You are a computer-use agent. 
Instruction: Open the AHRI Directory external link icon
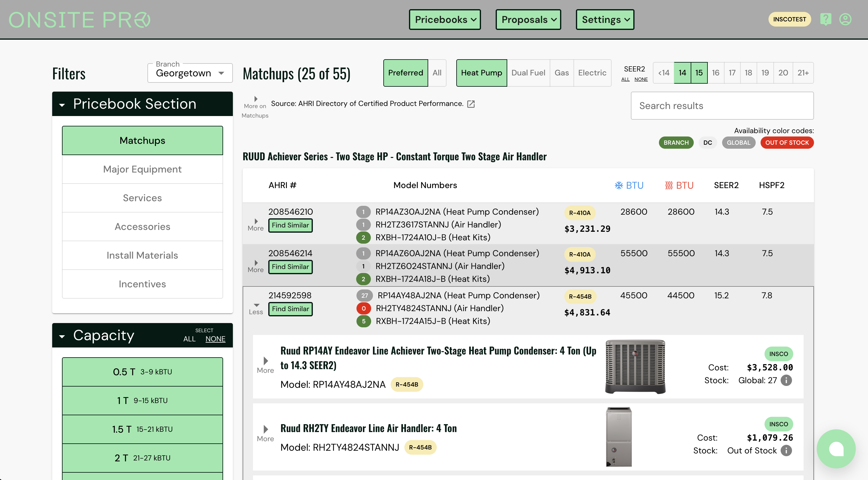[x=471, y=104]
